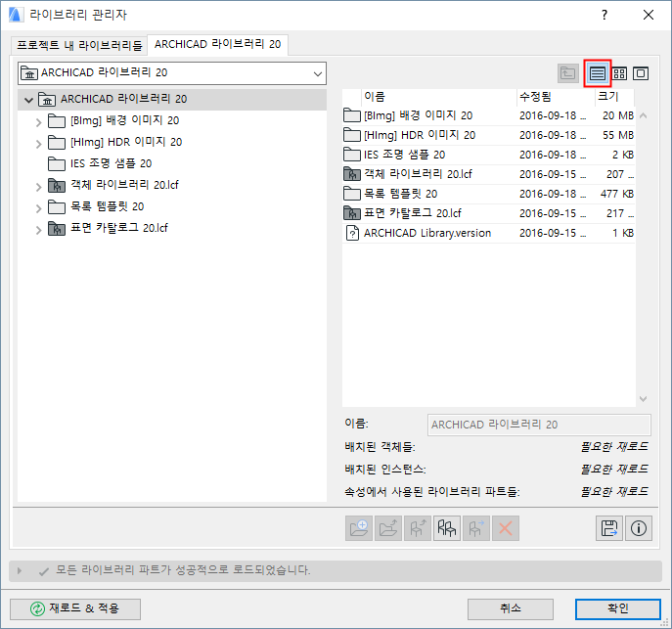Image resolution: width=672 pixels, height=629 pixels.
Task: Click the 취소 button
Action: (511, 608)
